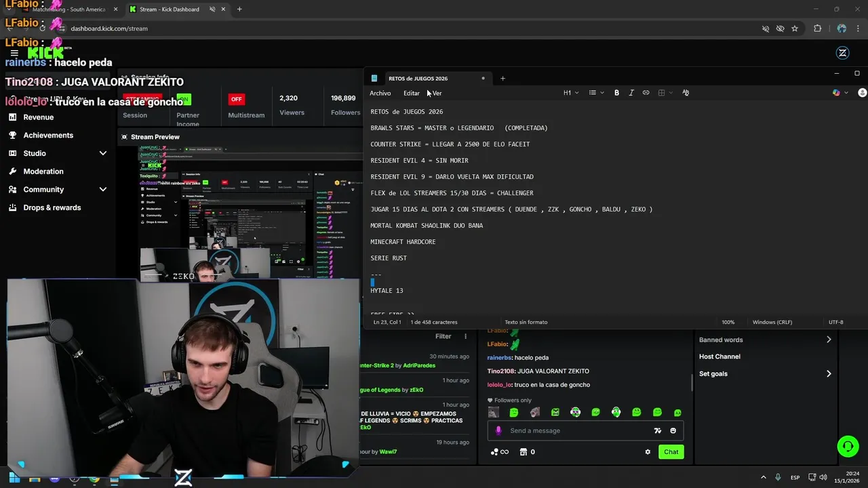This screenshot has height=488, width=868.
Task: Open Drops & rewards in sidebar
Action: (52, 207)
